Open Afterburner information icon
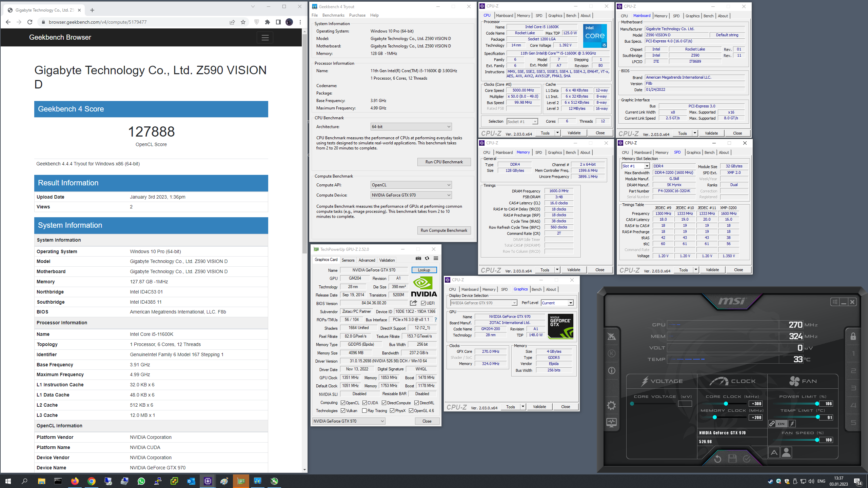 pos(611,370)
